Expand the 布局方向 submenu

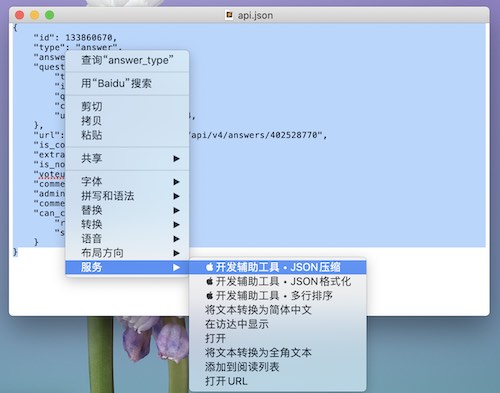pyautogui.click(x=127, y=253)
